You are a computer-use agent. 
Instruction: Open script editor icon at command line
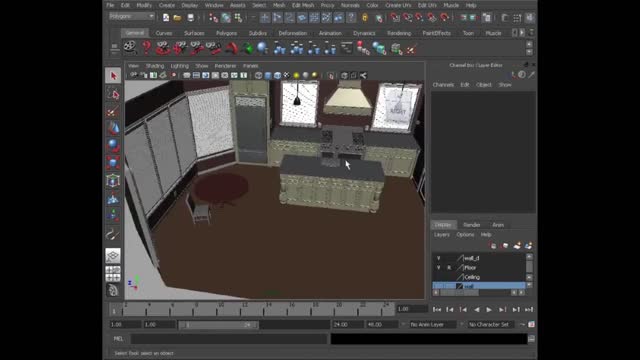click(531, 339)
